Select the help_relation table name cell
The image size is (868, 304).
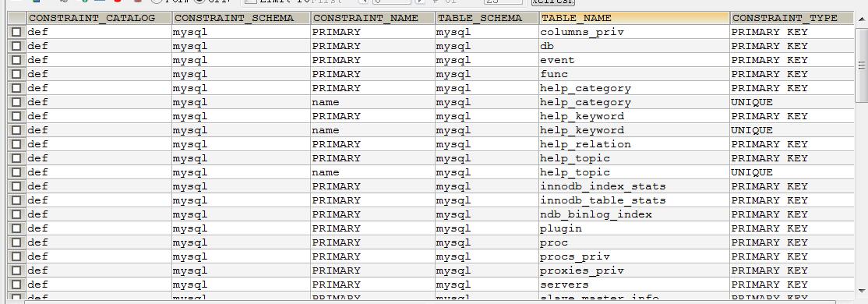634,144
